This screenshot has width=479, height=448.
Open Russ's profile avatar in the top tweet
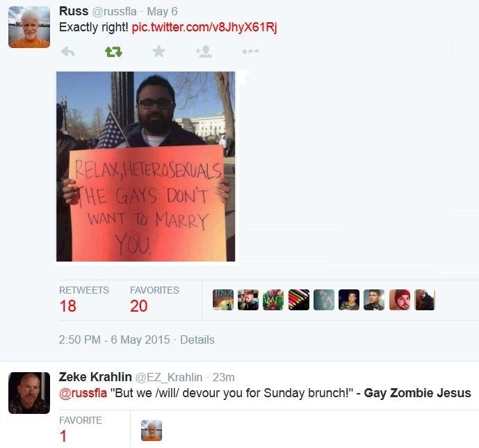point(29,27)
